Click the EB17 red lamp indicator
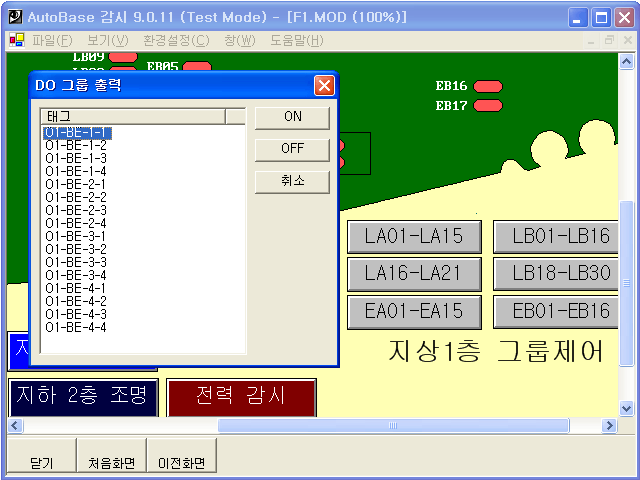Screen dimensions: 640x480 tap(488, 105)
